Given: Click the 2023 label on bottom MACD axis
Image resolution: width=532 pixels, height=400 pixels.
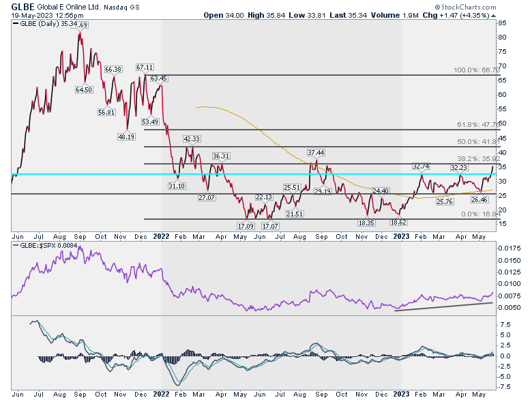Looking at the screenshot, I should 401,395.
